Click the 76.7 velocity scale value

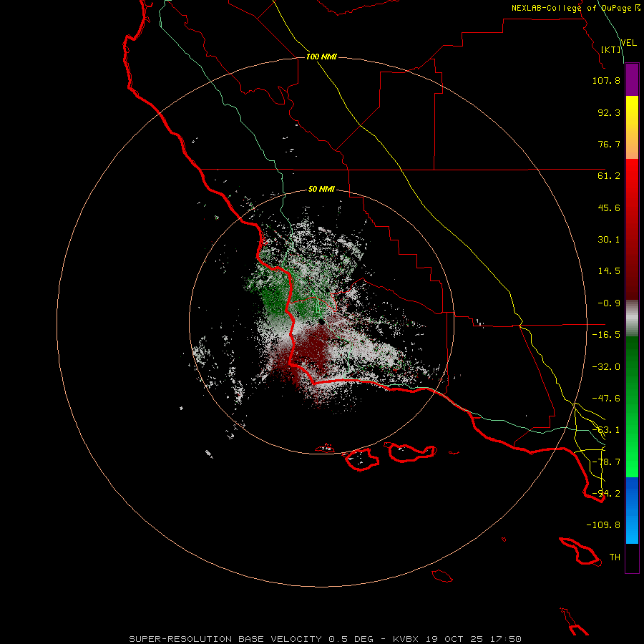[x=609, y=144]
